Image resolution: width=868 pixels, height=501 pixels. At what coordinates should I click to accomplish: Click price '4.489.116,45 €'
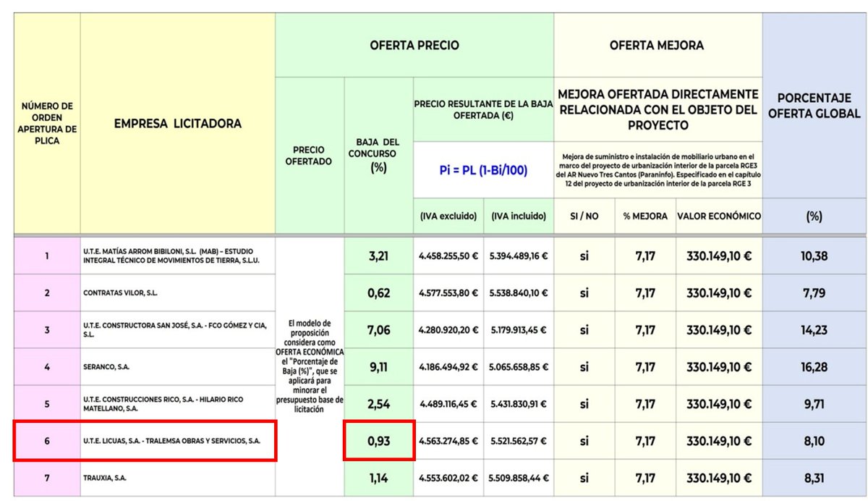pos(448,404)
